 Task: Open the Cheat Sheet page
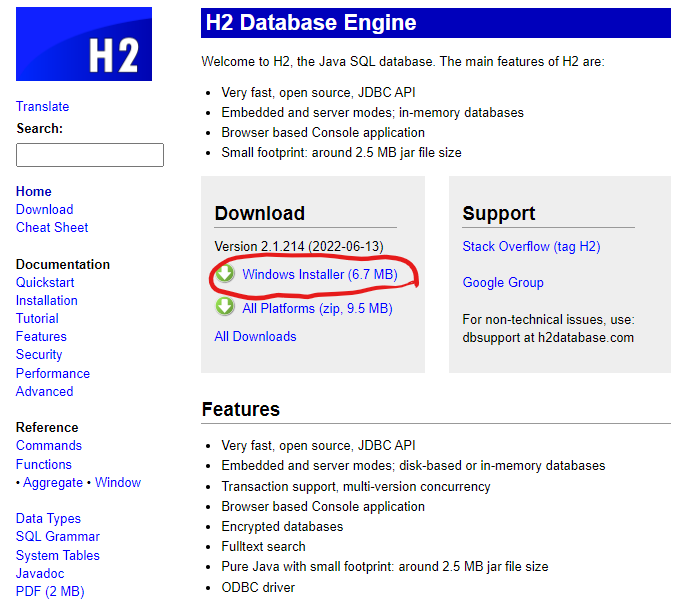click(52, 228)
